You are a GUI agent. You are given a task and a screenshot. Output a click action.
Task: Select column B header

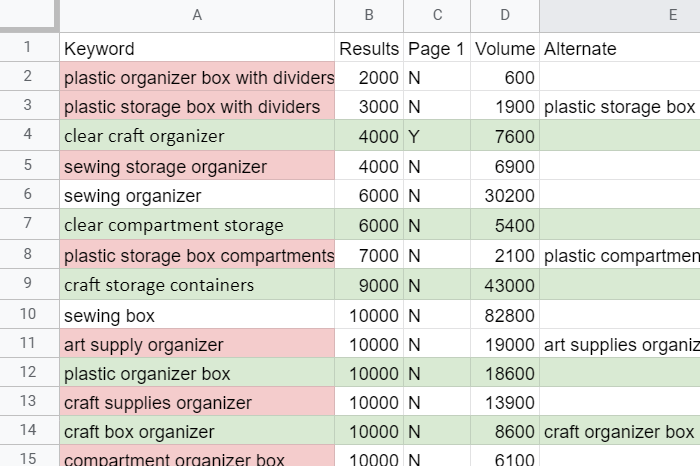369,16
